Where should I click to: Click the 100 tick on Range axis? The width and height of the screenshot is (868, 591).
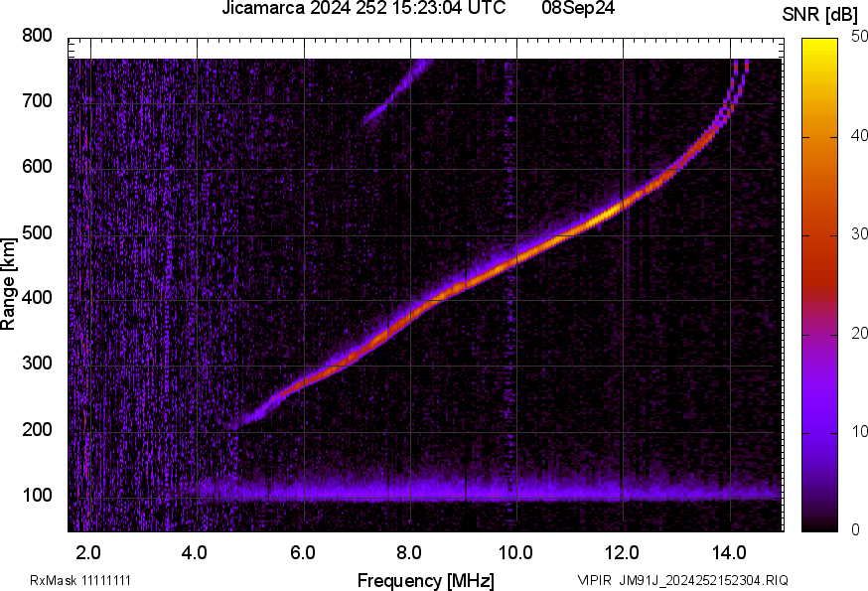(x=38, y=495)
